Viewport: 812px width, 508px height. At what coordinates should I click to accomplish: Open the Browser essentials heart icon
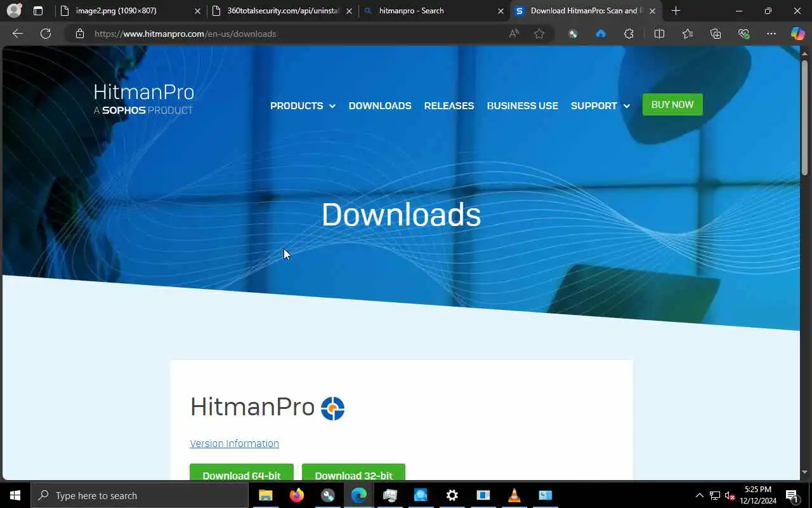coord(743,34)
